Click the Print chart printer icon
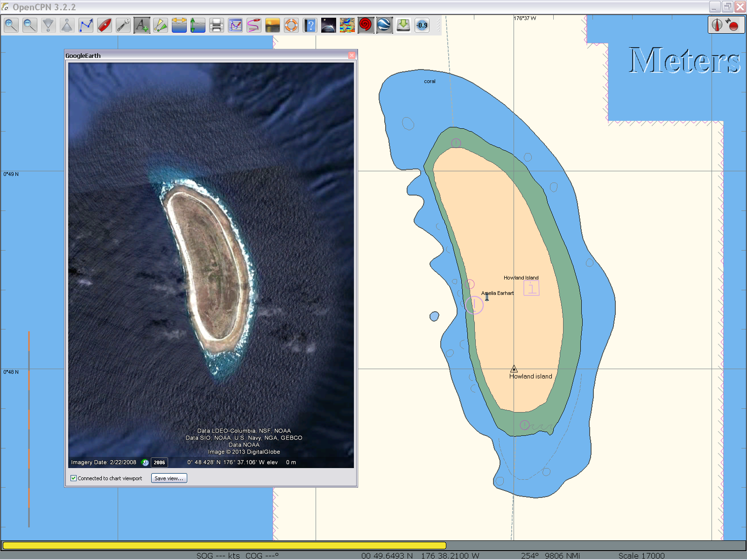Viewport: 747px width, 560px height. [x=217, y=25]
